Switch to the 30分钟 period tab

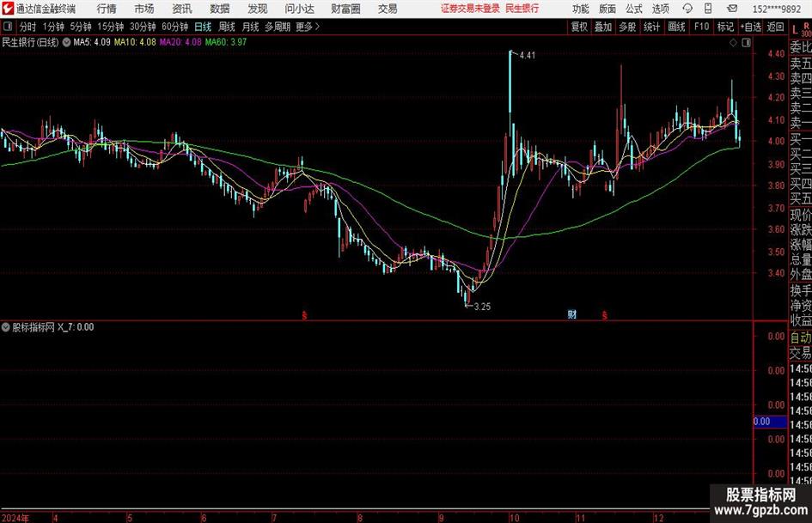coord(143,27)
